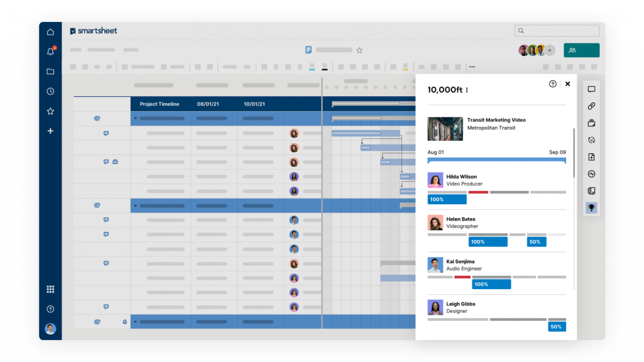This screenshot has width=644, height=362.
Task: Open the Publish icon in right rail
Action: pos(591,156)
